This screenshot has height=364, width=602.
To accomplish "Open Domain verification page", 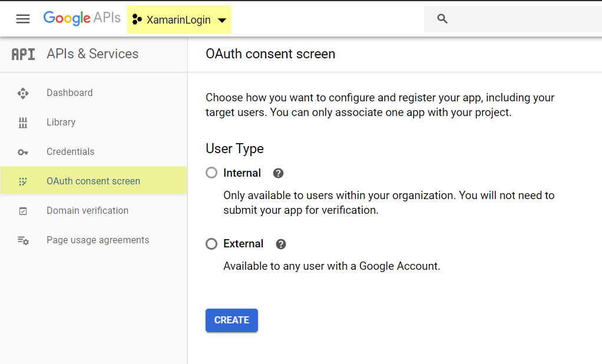I will [87, 211].
